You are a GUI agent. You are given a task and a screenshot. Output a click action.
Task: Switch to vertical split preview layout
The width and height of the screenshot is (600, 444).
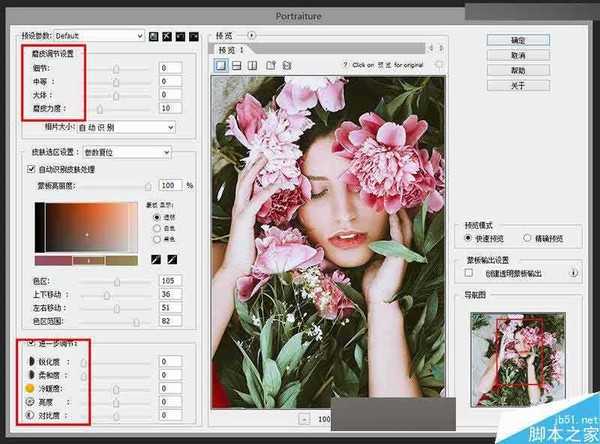[x=253, y=64]
